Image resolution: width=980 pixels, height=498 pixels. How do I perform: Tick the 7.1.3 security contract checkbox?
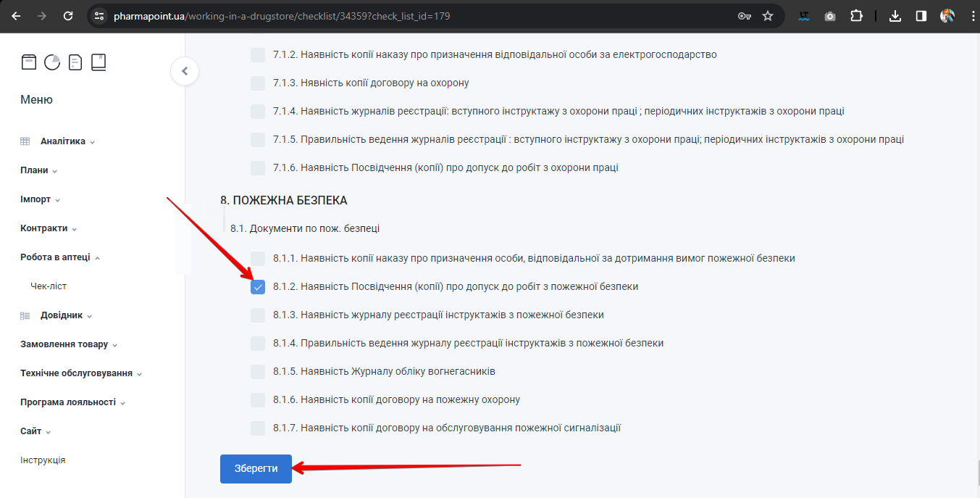tap(258, 83)
